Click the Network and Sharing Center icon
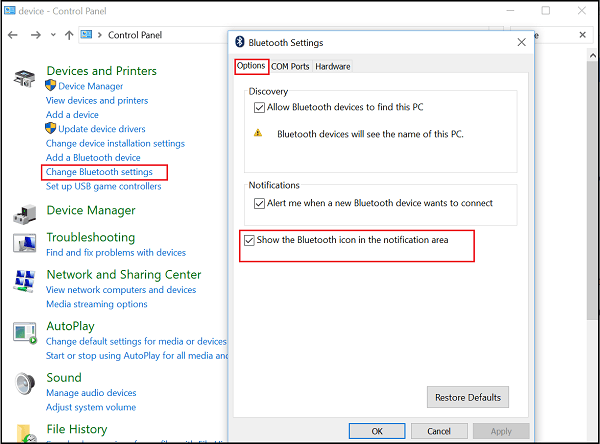Viewport: 600px width, 444px height. point(24,281)
